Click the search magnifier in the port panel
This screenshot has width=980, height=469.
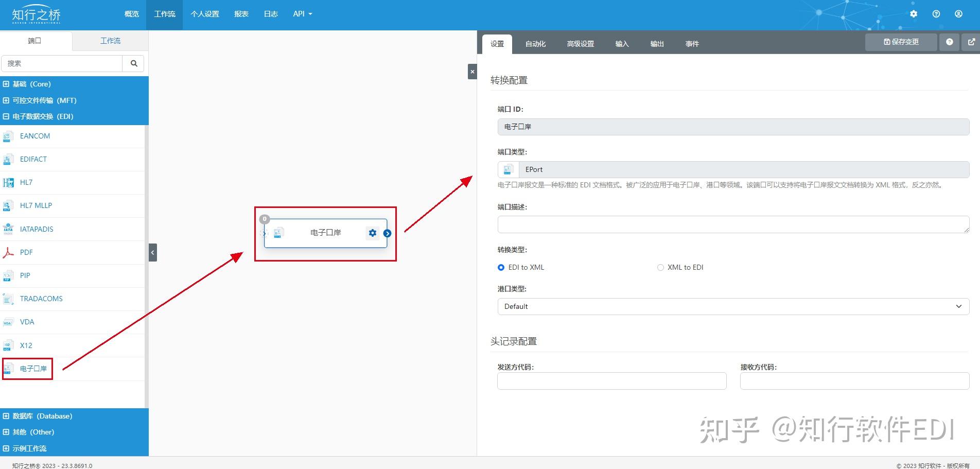click(x=133, y=63)
